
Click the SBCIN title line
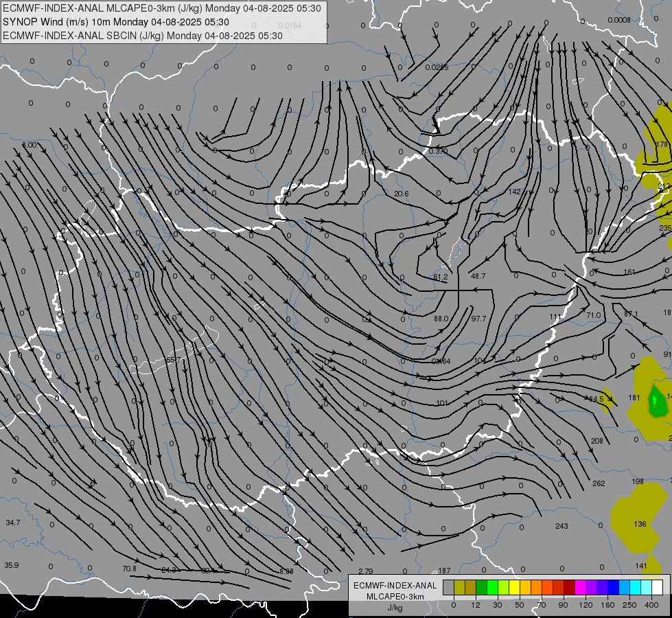(143, 36)
